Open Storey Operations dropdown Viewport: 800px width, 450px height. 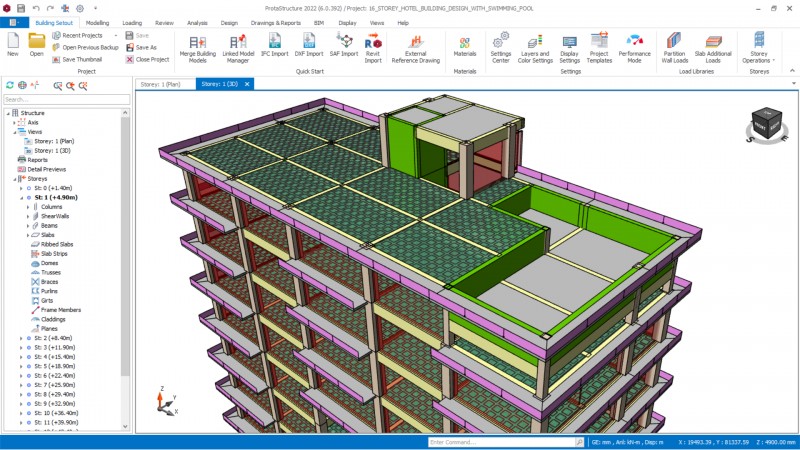759,48
